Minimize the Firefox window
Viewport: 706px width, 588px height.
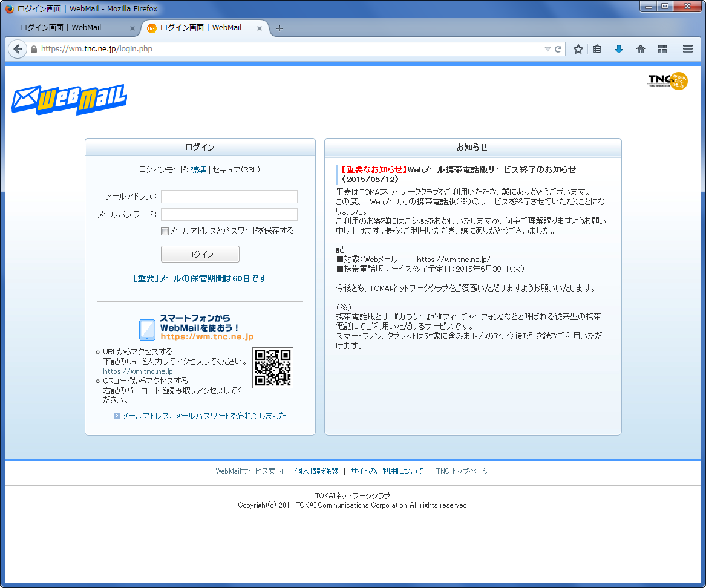649,7
